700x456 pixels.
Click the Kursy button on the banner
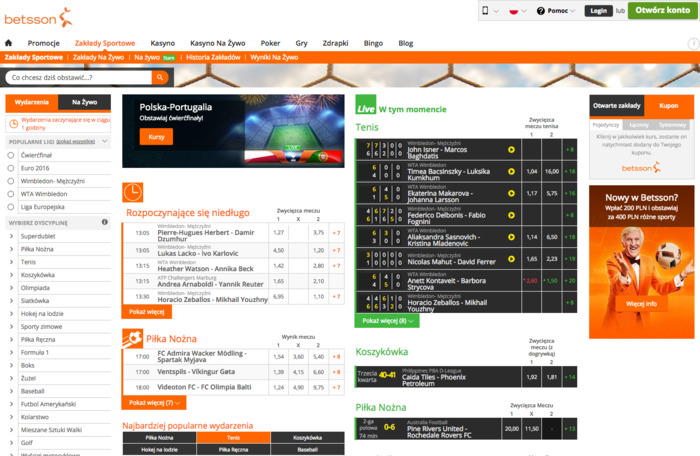click(x=156, y=137)
